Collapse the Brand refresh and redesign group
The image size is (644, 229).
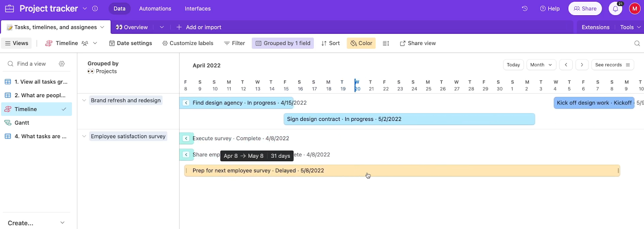(84, 100)
